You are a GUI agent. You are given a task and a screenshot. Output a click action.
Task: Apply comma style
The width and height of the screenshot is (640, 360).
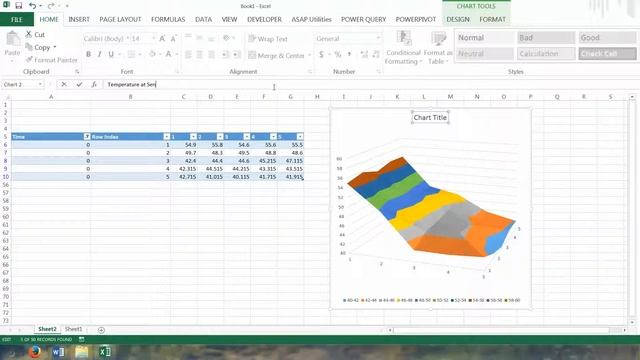point(350,54)
